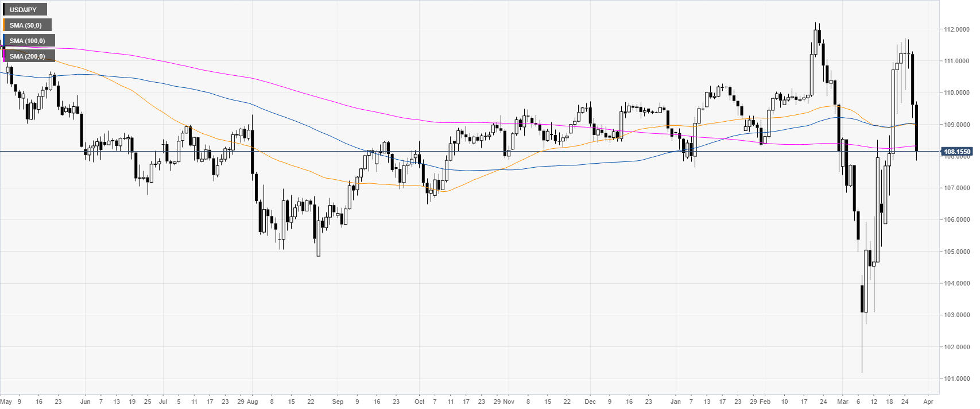Screen dimensions: 980x409
Task: Click the Apr label on time axis
Action: click(928, 402)
